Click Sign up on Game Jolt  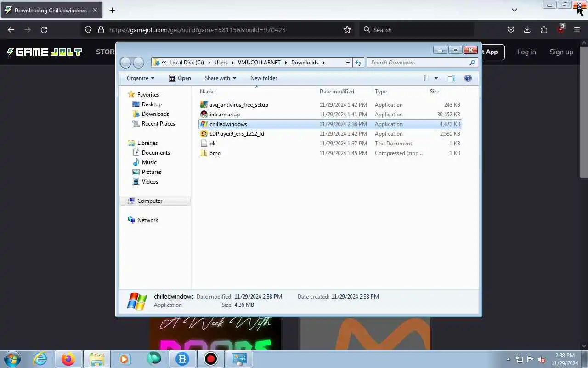coord(561,52)
